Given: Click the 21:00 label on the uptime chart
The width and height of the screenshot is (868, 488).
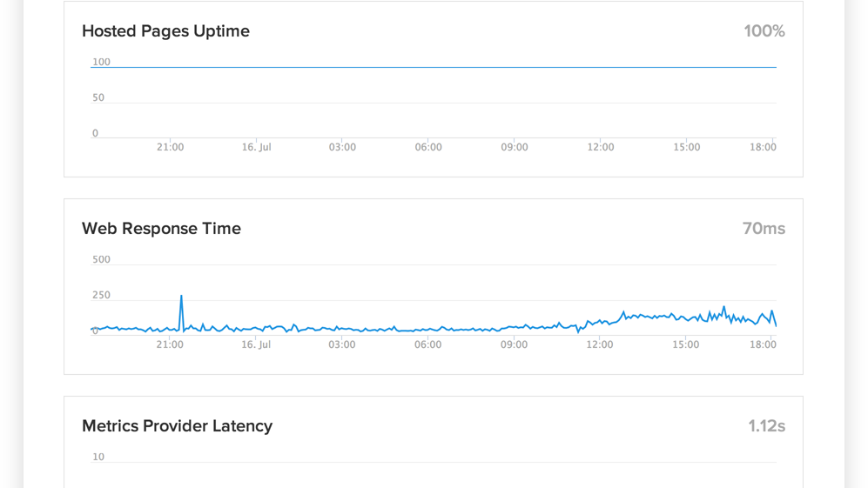Looking at the screenshot, I should point(170,148).
